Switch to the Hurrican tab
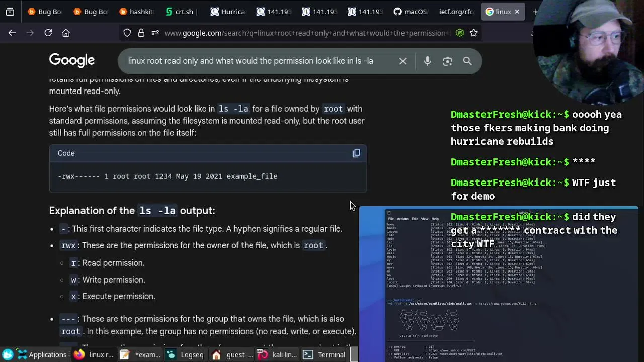Viewport: 644px width, 362px height. coord(227,11)
